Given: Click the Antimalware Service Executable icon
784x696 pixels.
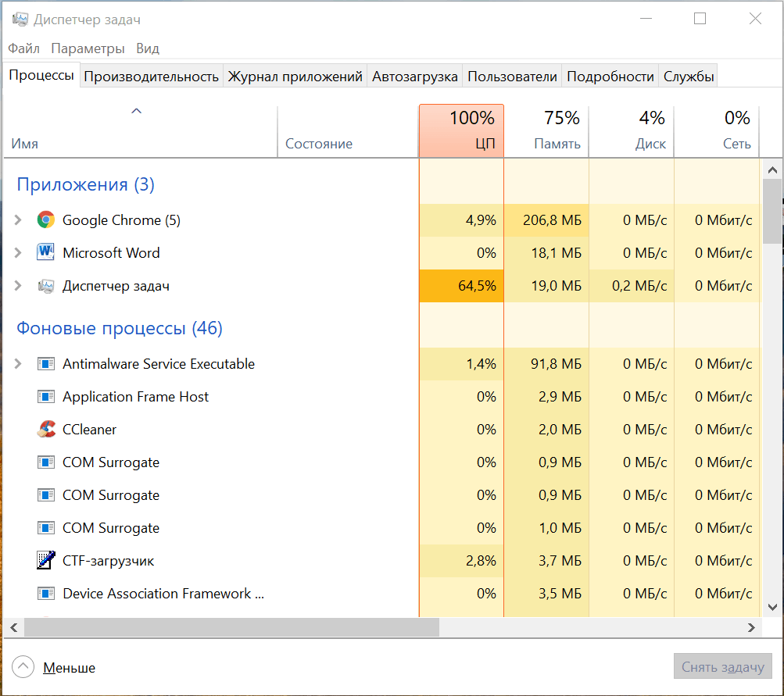Looking at the screenshot, I should (x=46, y=364).
